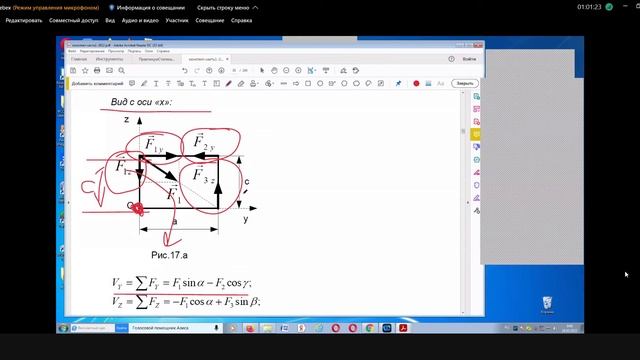Open Webex 'Вид' menu
640x360 pixels.
[x=110, y=20]
